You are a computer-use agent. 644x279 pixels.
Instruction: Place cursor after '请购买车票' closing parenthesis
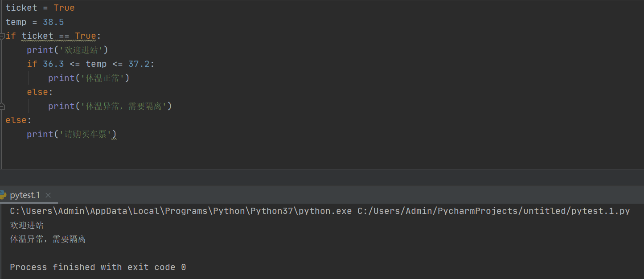coord(117,134)
